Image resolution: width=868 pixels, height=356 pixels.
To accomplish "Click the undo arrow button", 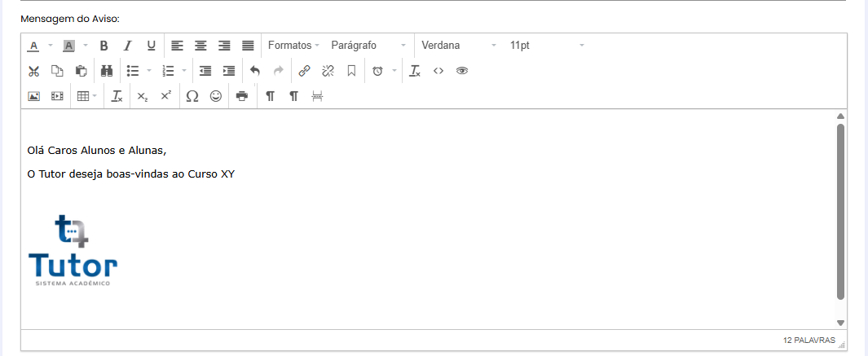I will pyautogui.click(x=255, y=71).
